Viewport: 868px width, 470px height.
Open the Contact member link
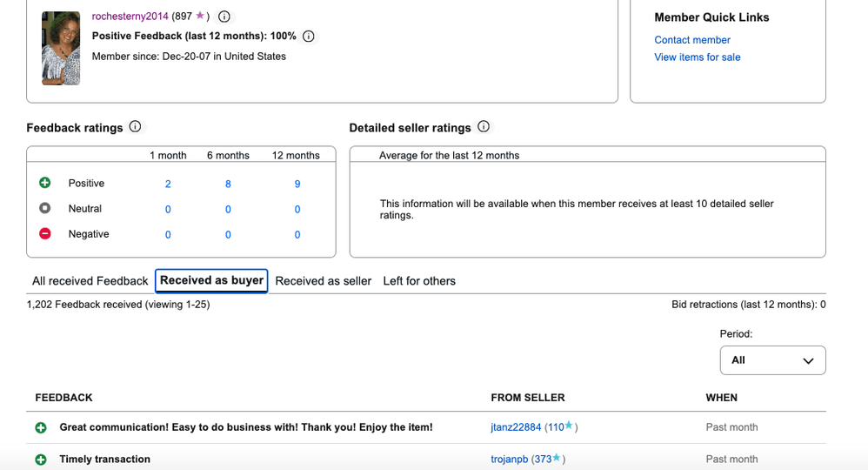pyautogui.click(x=692, y=40)
